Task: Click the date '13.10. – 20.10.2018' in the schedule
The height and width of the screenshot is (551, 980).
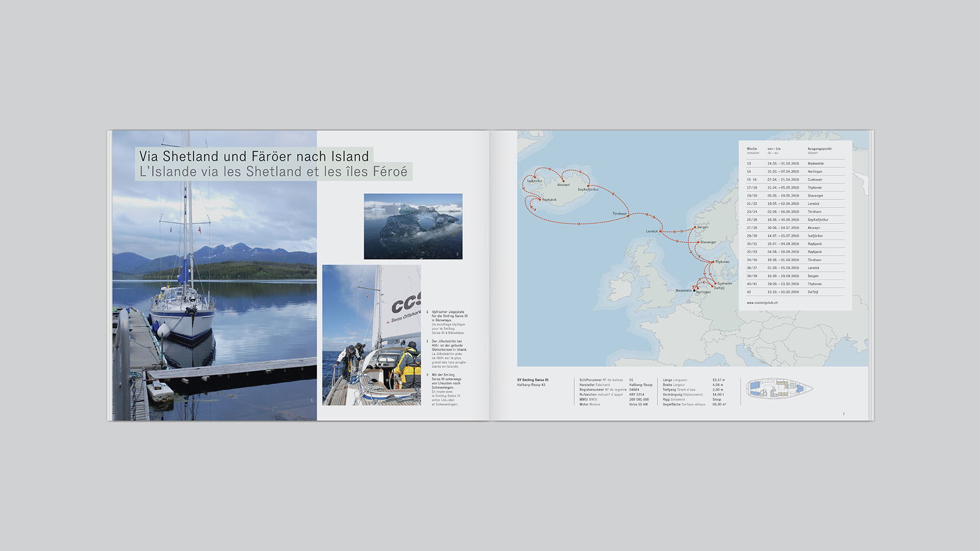Action: pyautogui.click(x=783, y=292)
